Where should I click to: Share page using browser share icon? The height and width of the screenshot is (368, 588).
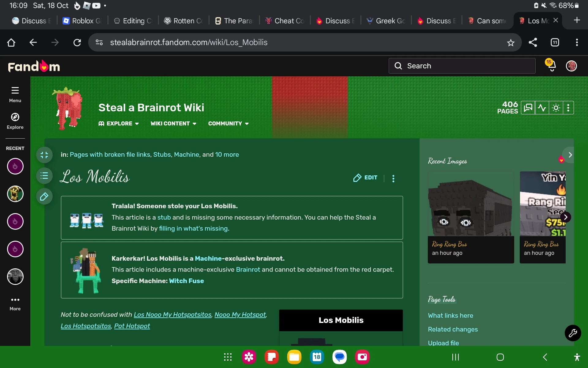click(x=533, y=42)
